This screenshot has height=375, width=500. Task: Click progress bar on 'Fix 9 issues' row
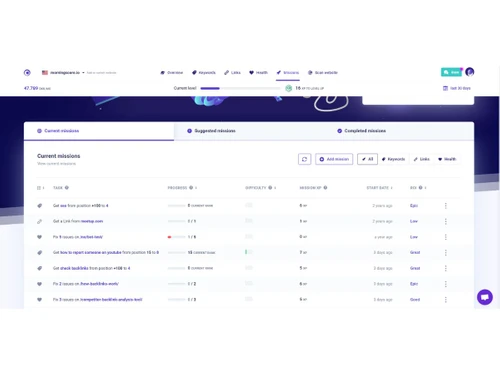[176, 237]
